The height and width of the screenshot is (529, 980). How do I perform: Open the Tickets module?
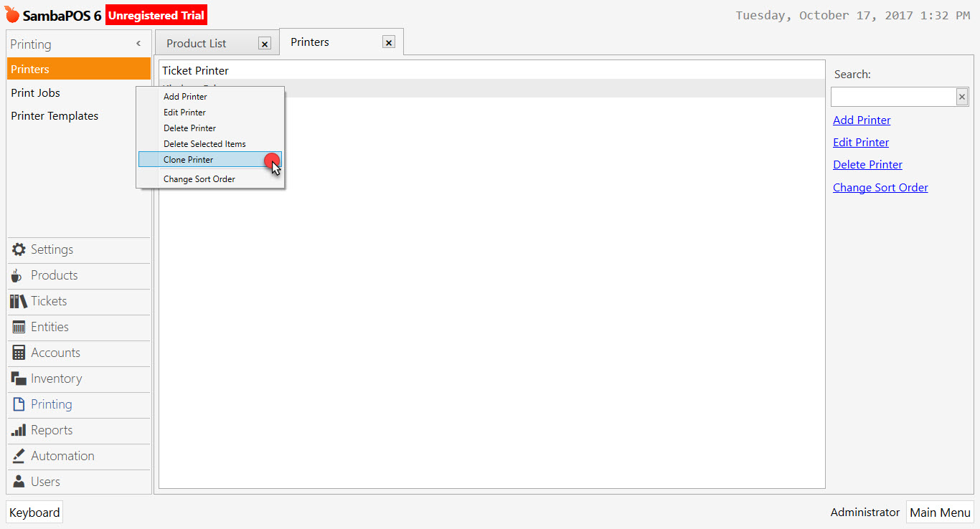coord(48,301)
